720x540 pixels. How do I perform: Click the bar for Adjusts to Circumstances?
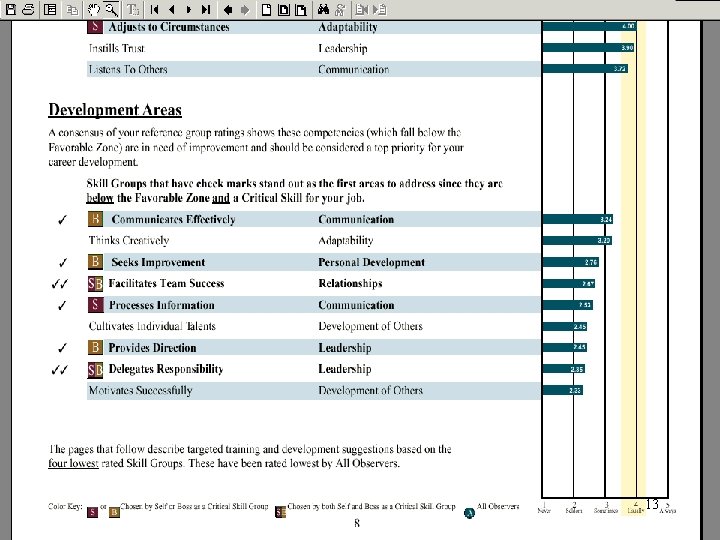tap(589, 26)
